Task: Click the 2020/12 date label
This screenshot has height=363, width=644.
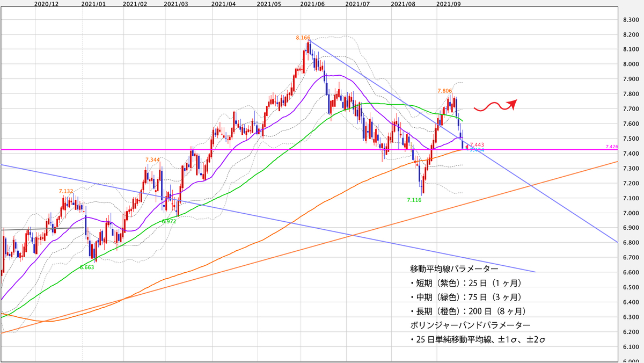Action: point(46,4)
